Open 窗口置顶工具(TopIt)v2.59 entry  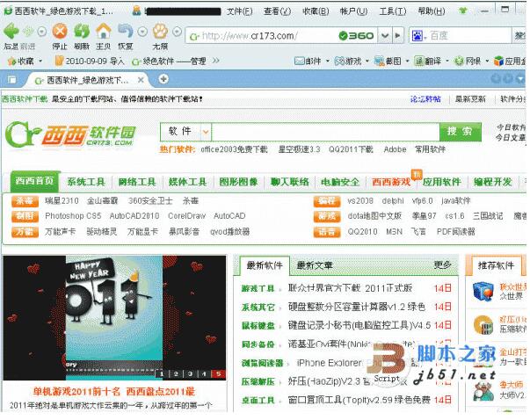tap(359, 400)
